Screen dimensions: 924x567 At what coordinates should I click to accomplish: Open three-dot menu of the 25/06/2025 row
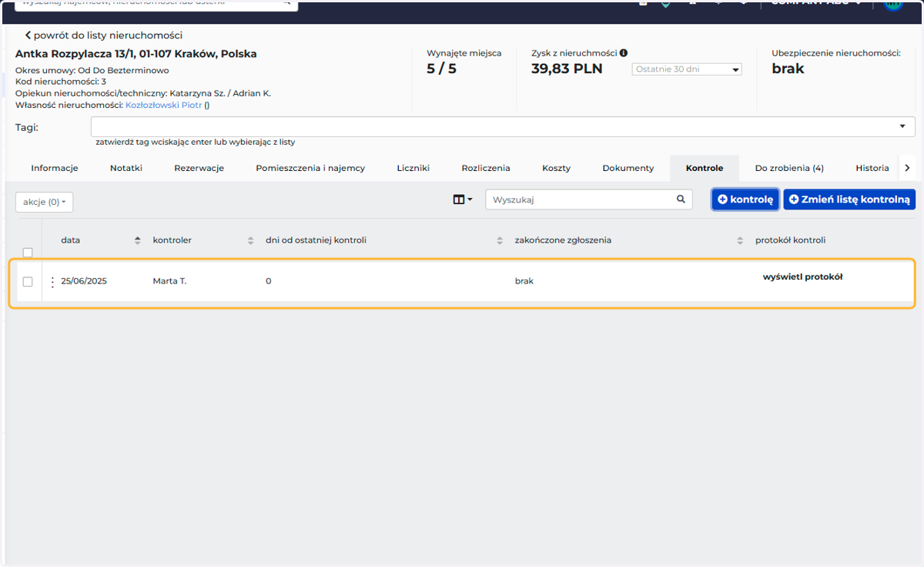pos(52,282)
